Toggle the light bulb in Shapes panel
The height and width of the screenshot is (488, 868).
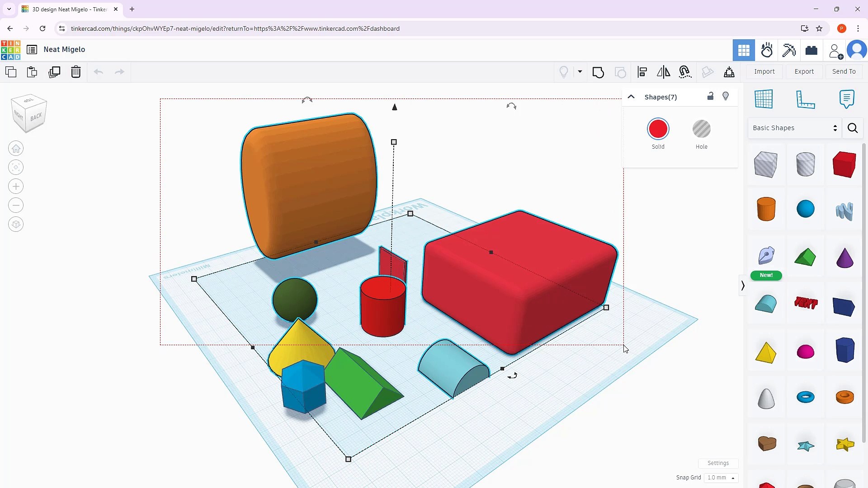click(x=726, y=96)
